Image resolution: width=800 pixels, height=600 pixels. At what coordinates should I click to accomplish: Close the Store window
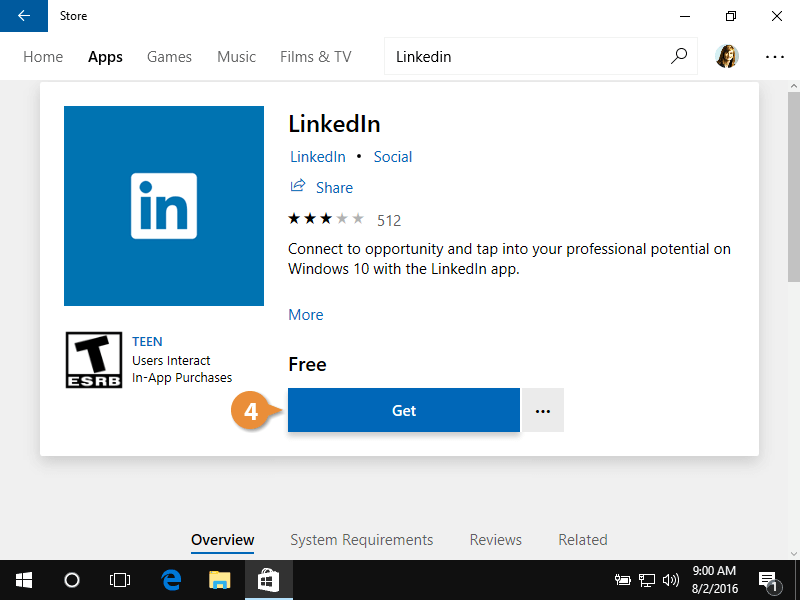pyautogui.click(x=777, y=16)
